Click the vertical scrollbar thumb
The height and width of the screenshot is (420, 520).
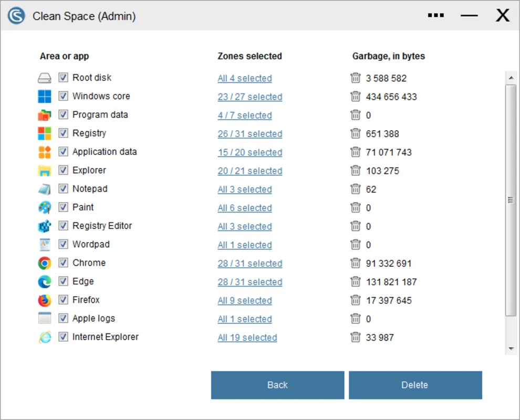[511, 199]
